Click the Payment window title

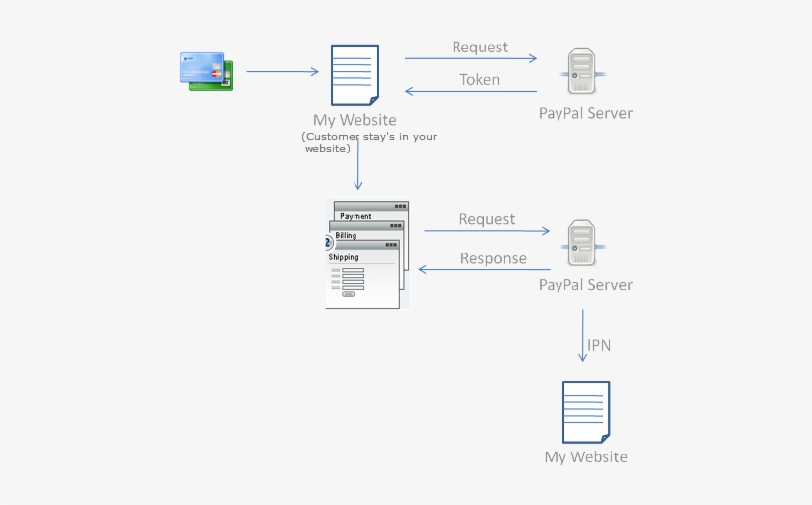(x=355, y=216)
